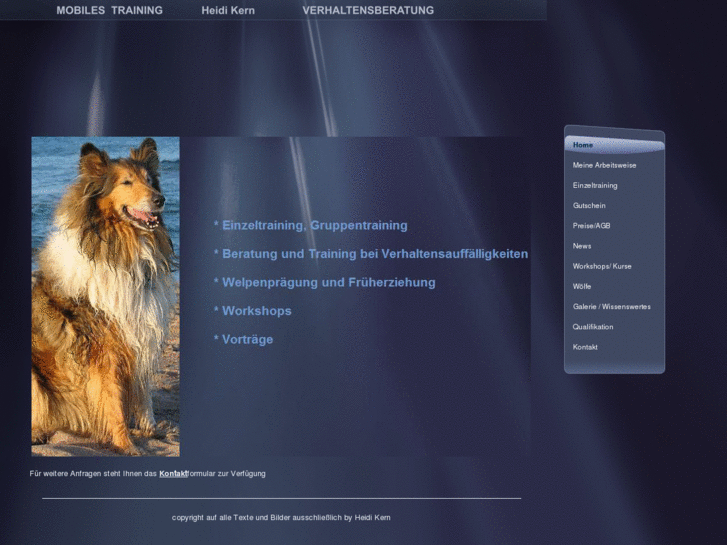Viewport: 727px width, 545px height.
Task: Click the VERHALTENSBERATUNG header text
Action: [x=368, y=10]
